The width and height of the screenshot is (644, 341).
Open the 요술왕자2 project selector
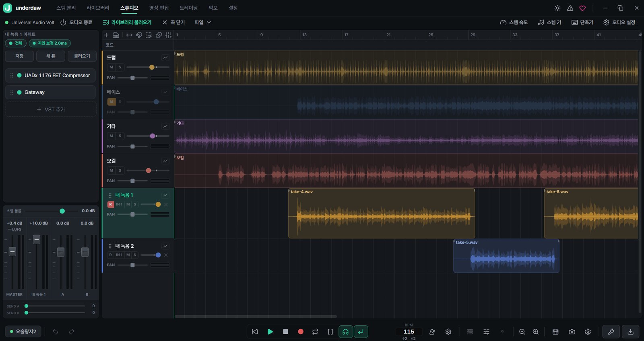click(x=23, y=332)
